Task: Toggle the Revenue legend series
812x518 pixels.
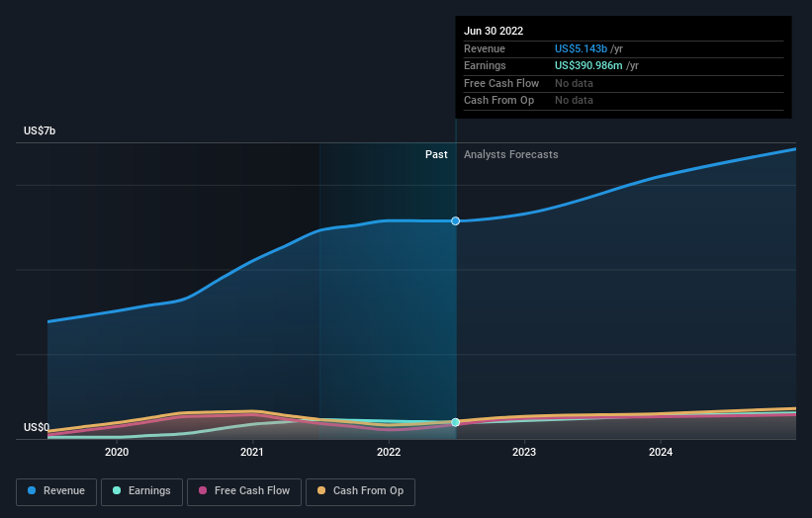Action: tap(56, 491)
